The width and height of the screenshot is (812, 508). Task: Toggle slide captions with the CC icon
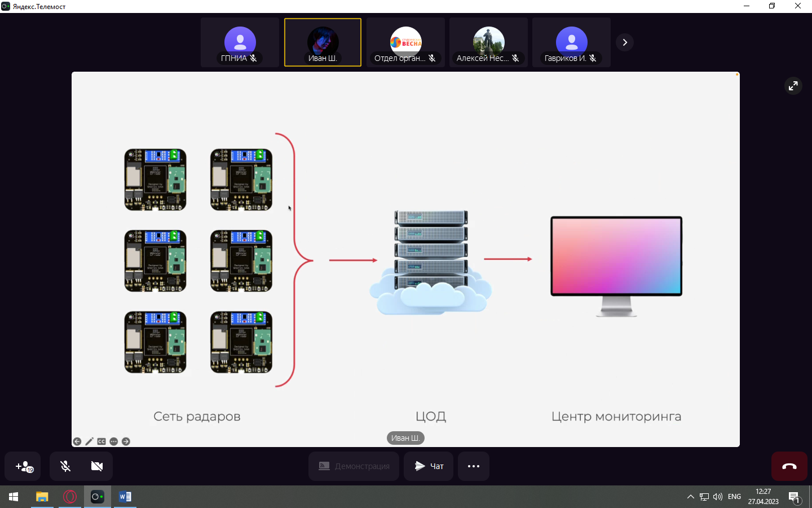[101, 441]
